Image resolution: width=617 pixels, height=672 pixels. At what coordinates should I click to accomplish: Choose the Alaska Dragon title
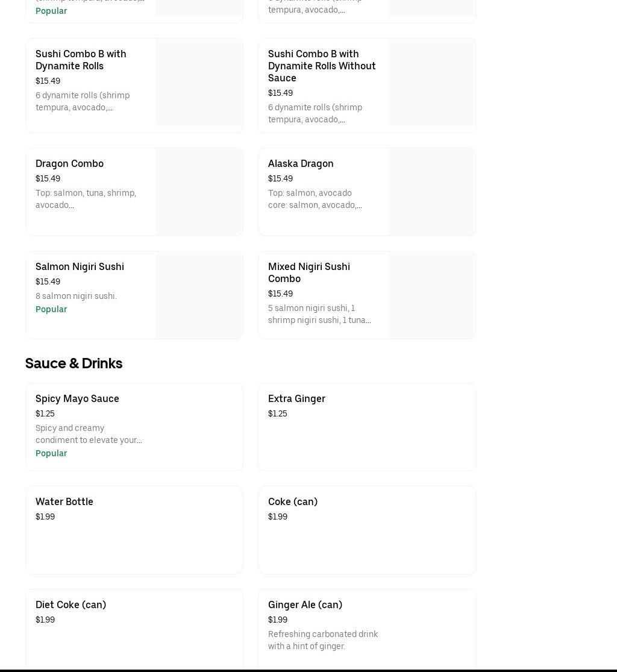(x=301, y=163)
